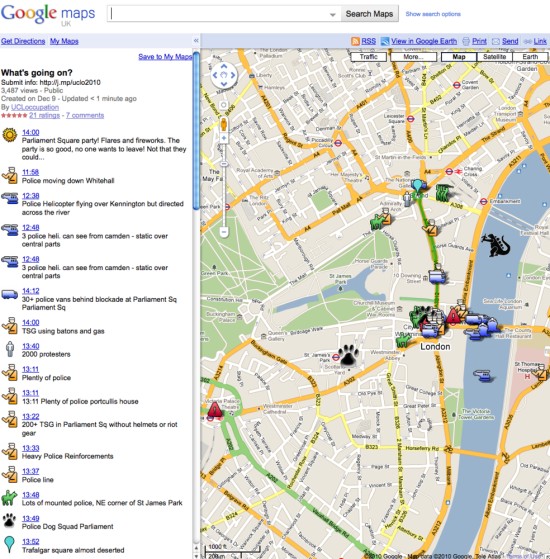
Task: Click the Print link
Action: 479,41
